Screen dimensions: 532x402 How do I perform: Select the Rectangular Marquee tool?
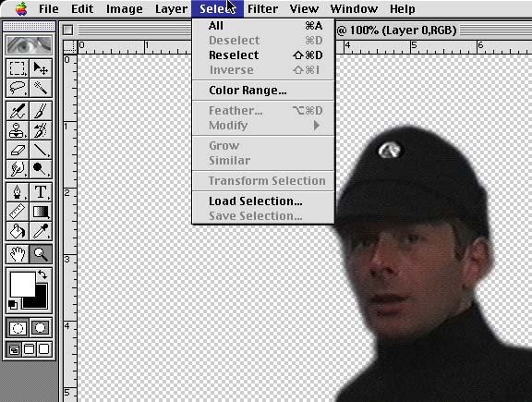18,68
